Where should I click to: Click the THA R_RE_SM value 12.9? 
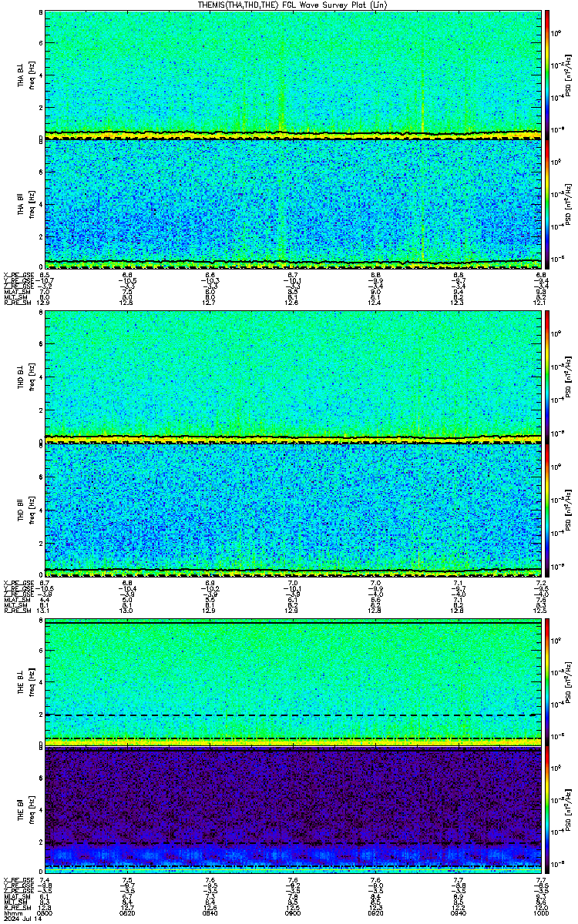pyautogui.click(x=45, y=302)
